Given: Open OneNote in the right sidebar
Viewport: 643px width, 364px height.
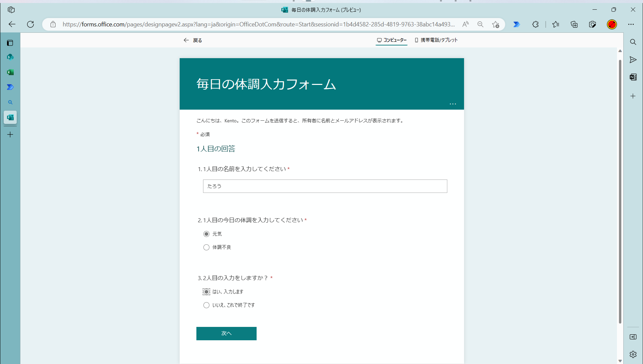Looking at the screenshot, I should 633,77.
